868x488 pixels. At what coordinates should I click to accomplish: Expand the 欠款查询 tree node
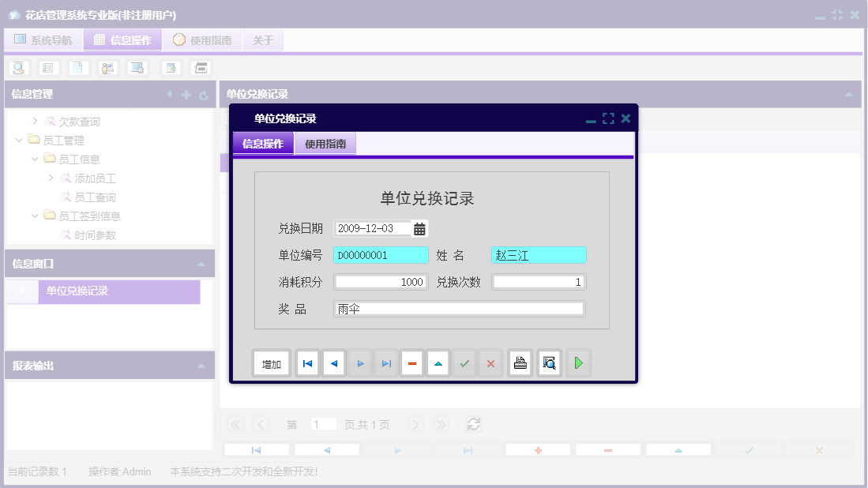coord(35,121)
